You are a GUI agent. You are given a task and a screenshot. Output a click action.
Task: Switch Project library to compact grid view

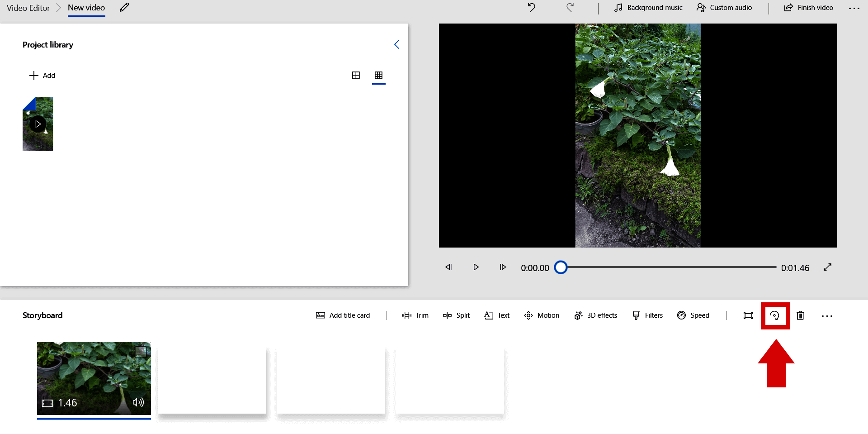pyautogui.click(x=378, y=75)
